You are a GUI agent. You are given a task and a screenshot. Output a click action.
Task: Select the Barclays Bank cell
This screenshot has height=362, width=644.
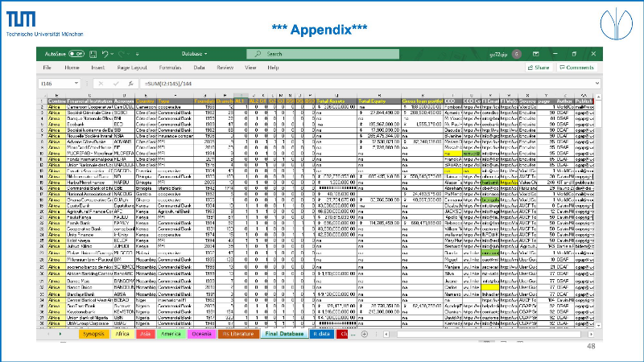89,294
